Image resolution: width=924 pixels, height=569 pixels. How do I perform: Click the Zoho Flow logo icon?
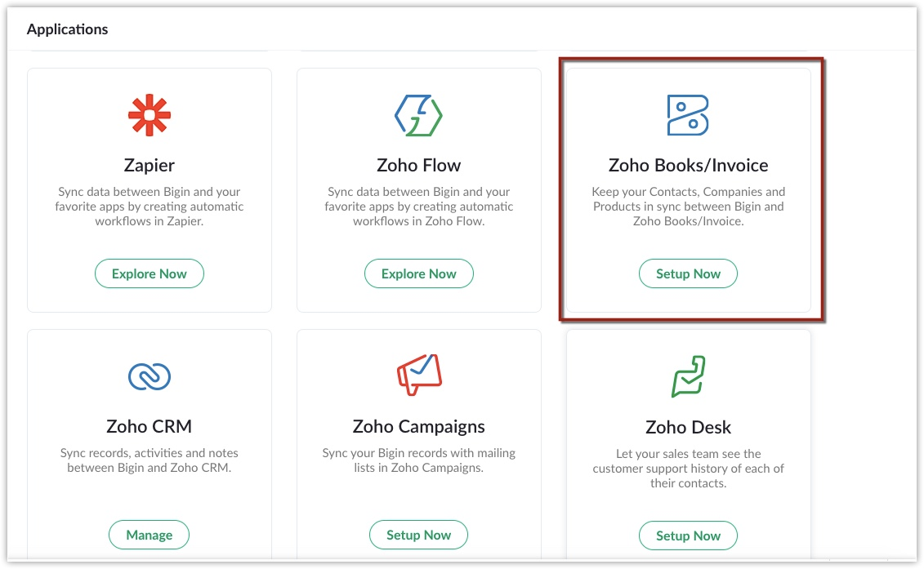coord(418,115)
